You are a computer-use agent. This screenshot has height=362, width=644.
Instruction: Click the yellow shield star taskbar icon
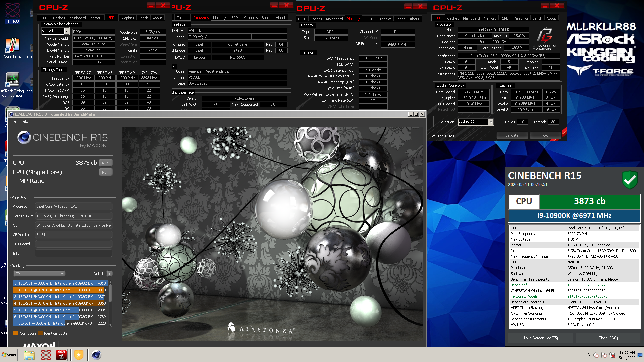tap(79, 355)
